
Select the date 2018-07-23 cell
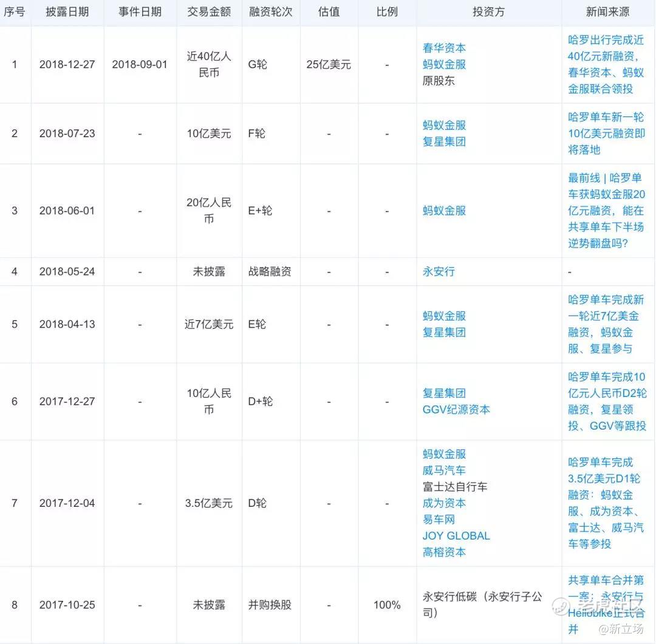(x=67, y=134)
